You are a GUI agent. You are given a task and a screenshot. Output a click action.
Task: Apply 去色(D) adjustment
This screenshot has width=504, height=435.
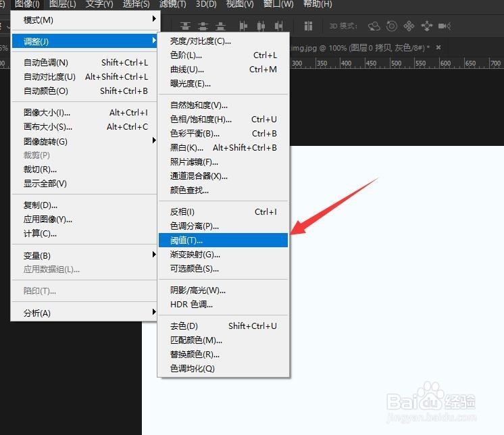(224, 326)
